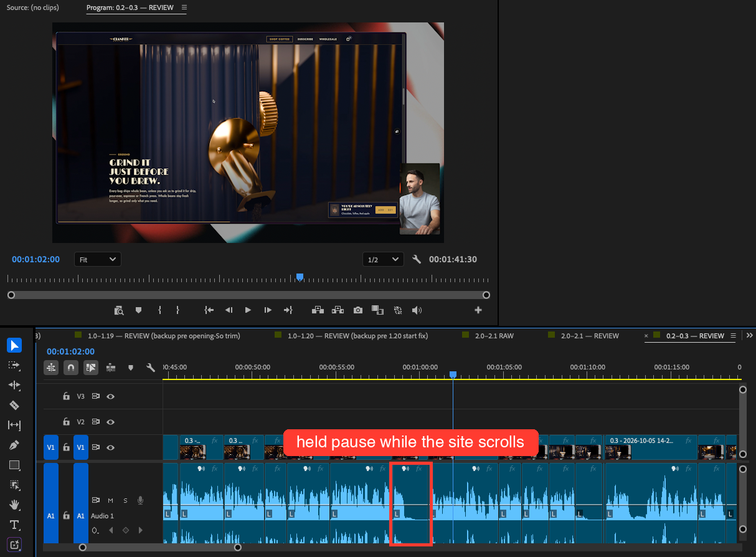Toggle Proxies in the Program monitor

397,310
